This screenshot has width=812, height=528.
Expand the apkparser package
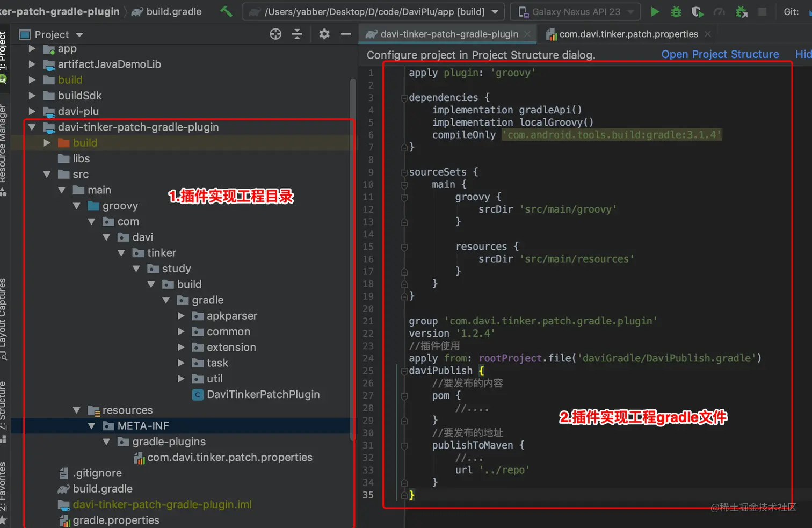click(x=182, y=316)
